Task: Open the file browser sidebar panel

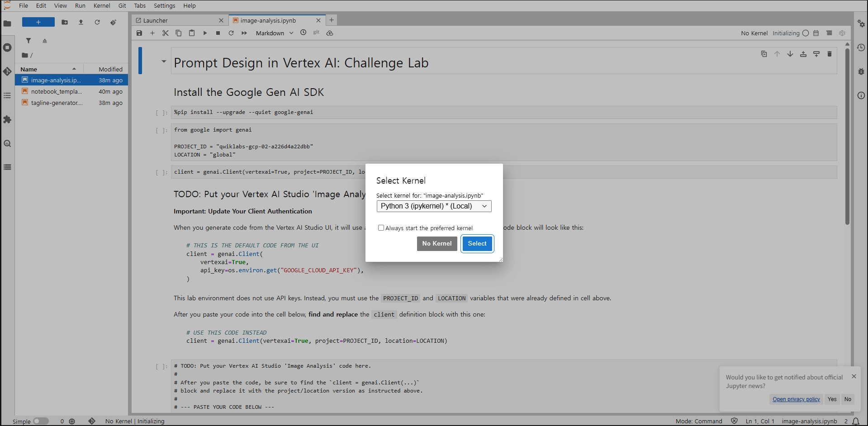Action: pos(7,24)
